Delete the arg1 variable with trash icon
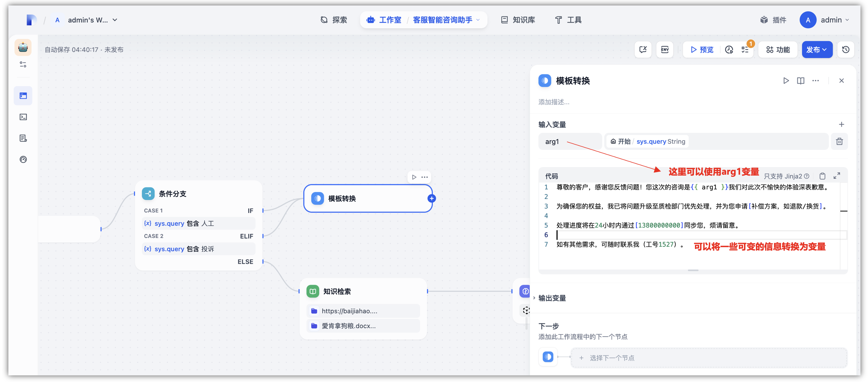The width and height of the screenshot is (868, 382). coord(839,141)
